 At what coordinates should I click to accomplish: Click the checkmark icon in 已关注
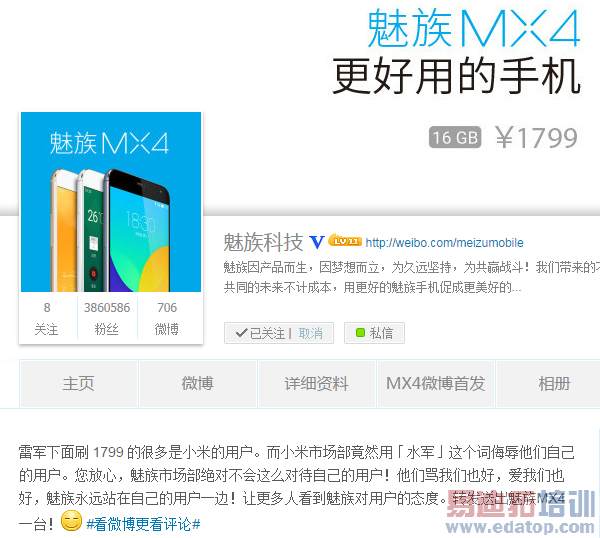[242, 333]
